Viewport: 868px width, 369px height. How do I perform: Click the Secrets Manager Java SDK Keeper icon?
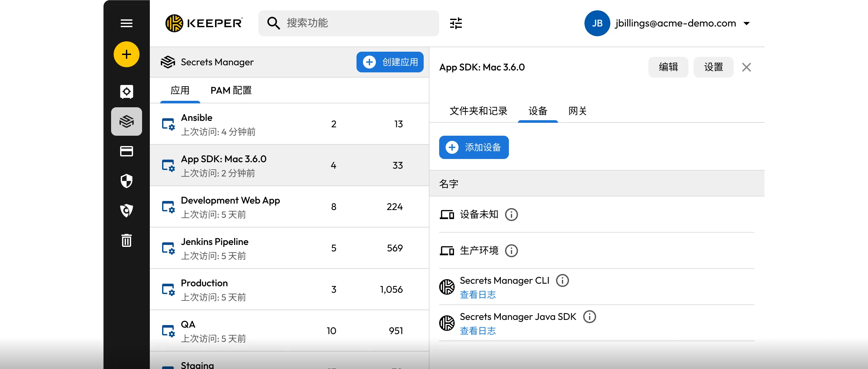coord(447,323)
